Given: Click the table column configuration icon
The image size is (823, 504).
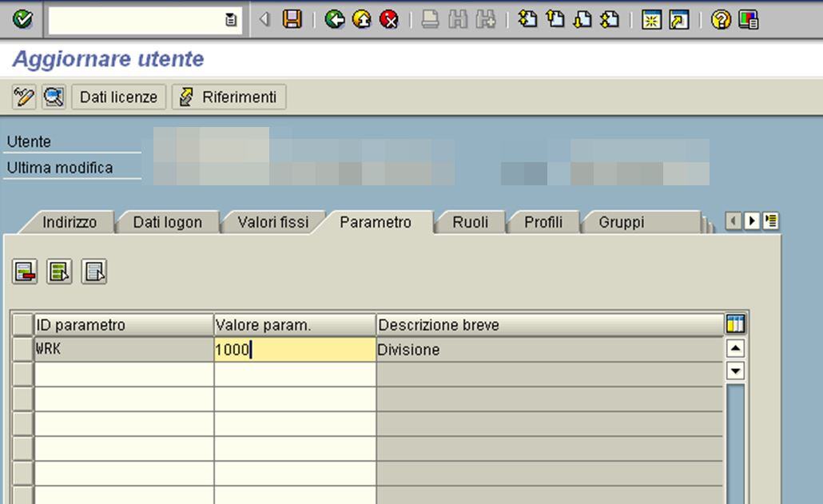Looking at the screenshot, I should pos(736,323).
